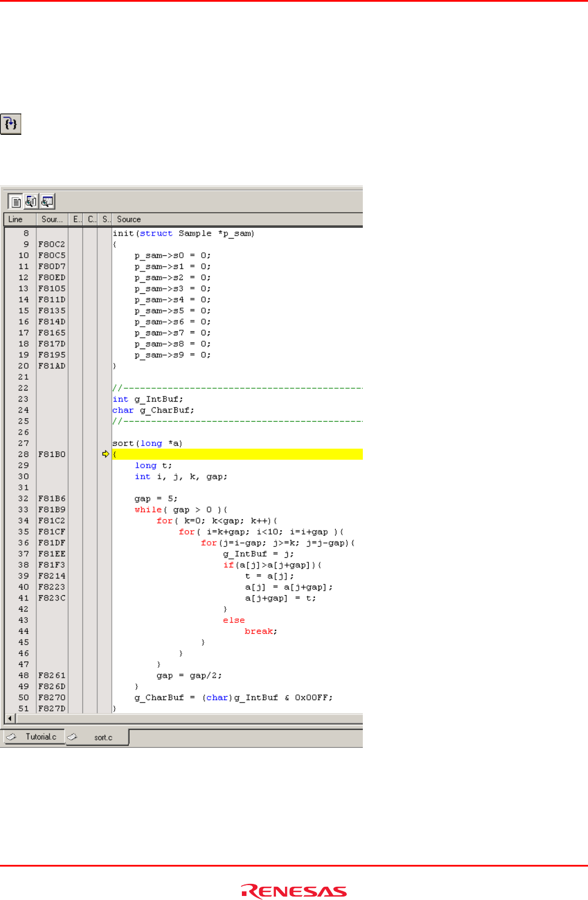Switch editor to mixed disassembly view mode

tap(31, 201)
